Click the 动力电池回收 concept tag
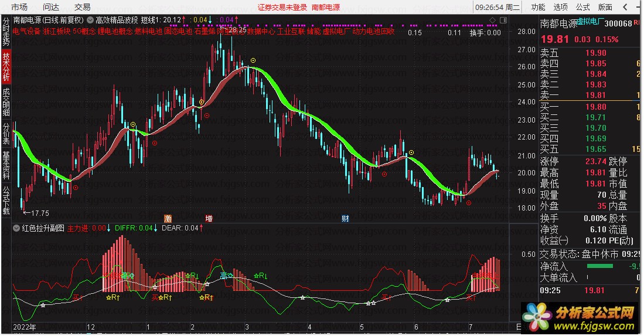Image resolution: width=644 pixels, height=336 pixels. click(374, 31)
